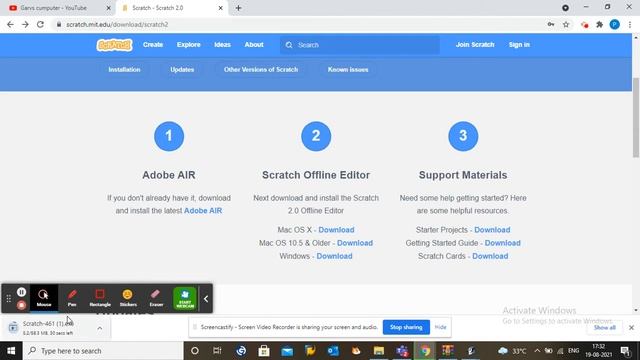Go forward in browser history

coord(25,24)
